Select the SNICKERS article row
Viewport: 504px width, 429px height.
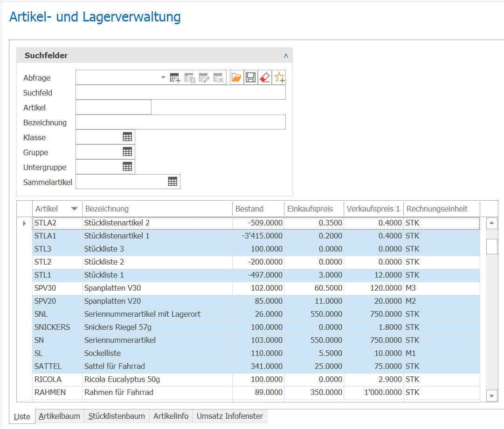[x=256, y=327]
